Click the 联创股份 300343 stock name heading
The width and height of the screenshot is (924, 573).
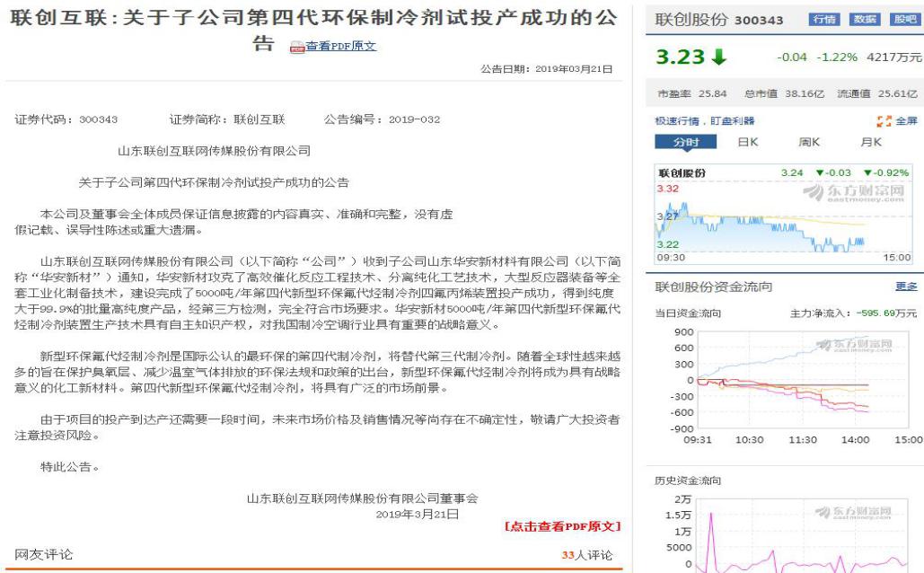[x=719, y=20]
